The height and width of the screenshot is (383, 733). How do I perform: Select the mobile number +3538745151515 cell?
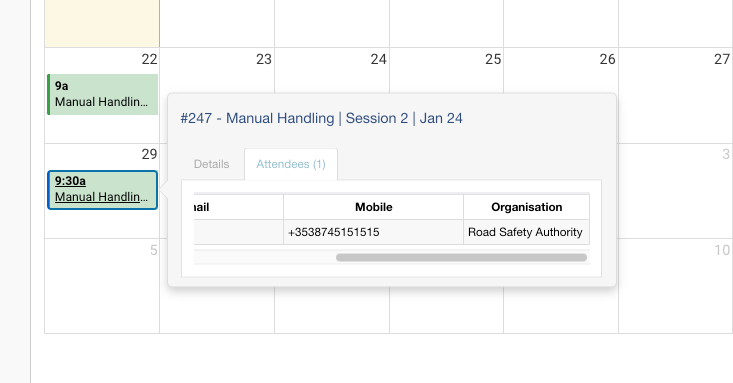(374, 232)
